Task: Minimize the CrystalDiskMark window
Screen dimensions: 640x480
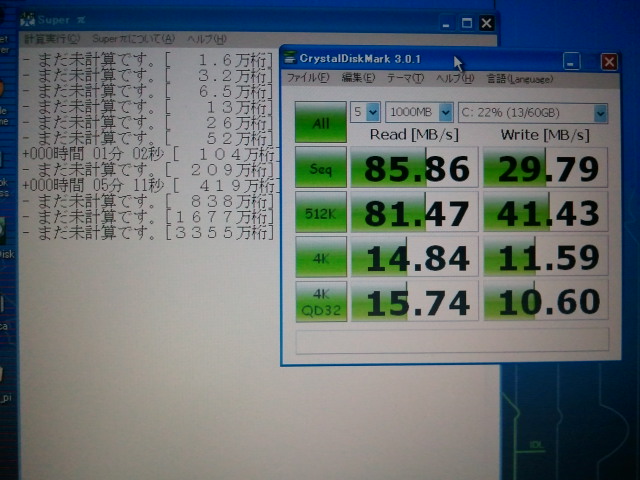Action: pyautogui.click(x=571, y=62)
